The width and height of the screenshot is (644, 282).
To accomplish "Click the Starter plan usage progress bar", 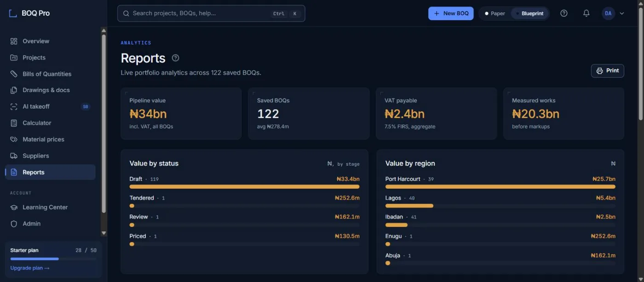I will [x=53, y=259].
